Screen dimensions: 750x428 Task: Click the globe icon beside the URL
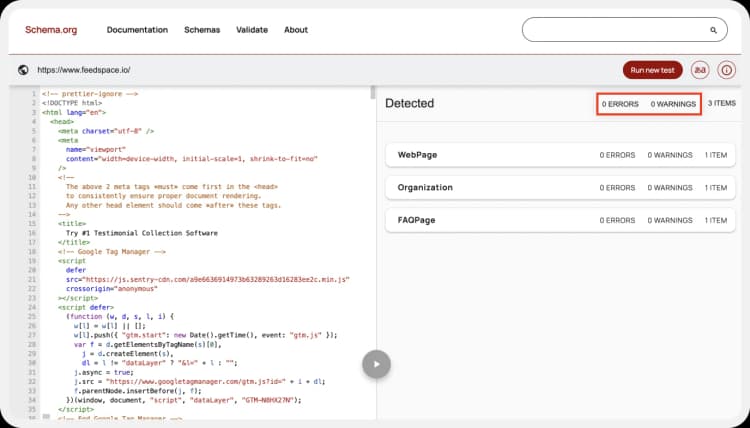tap(23, 70)
